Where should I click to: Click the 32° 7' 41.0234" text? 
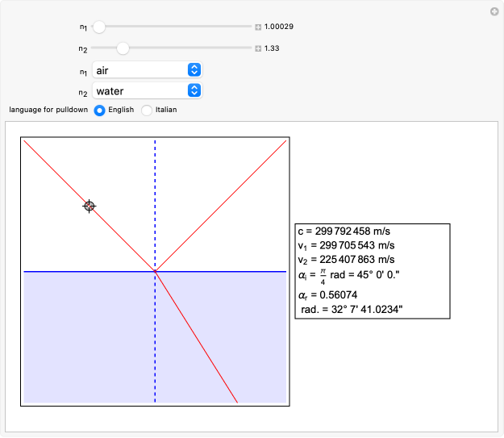pyautogui.click(x=367, y=310)
